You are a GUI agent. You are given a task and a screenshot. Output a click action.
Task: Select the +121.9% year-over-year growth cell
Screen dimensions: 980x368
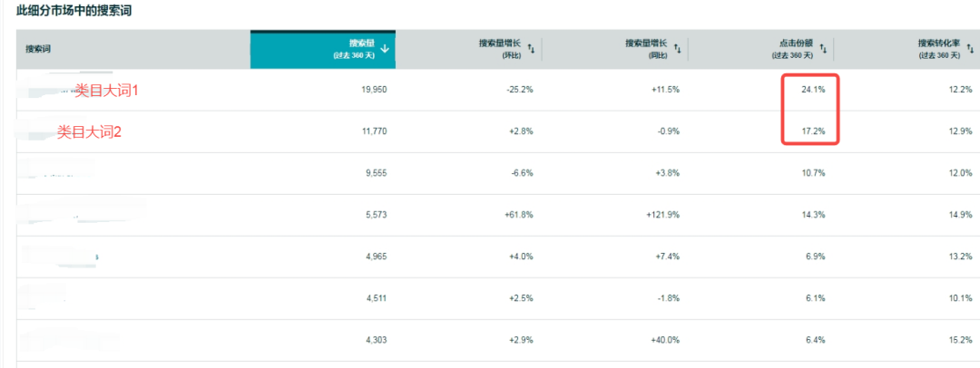(662, 215)
